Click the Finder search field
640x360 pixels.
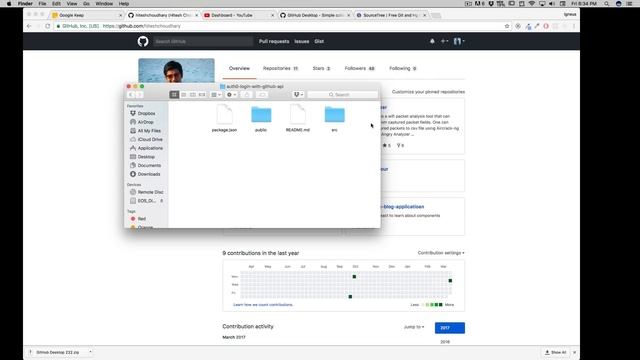pyautogui.click(x=343, y=95)
